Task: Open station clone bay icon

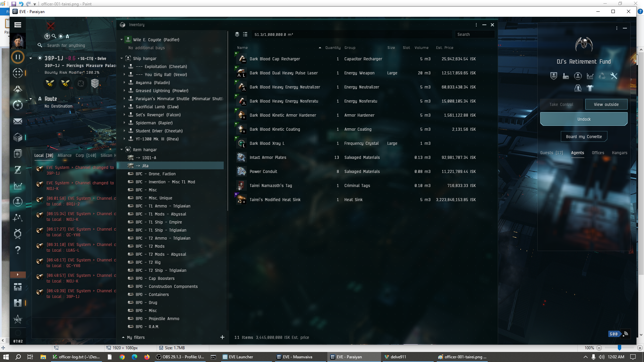Action: (578, 88)
